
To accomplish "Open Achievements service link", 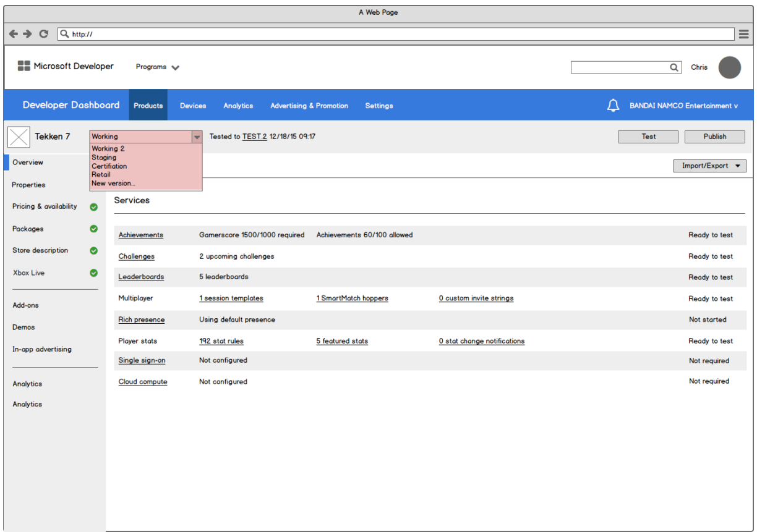I will pyautogui.click(x=141, y=235).
